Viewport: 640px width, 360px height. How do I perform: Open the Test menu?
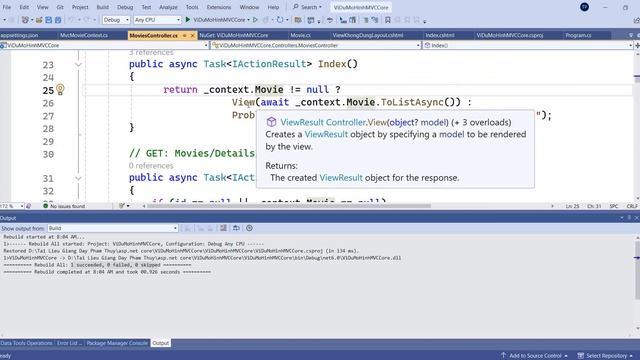[146, 7]
